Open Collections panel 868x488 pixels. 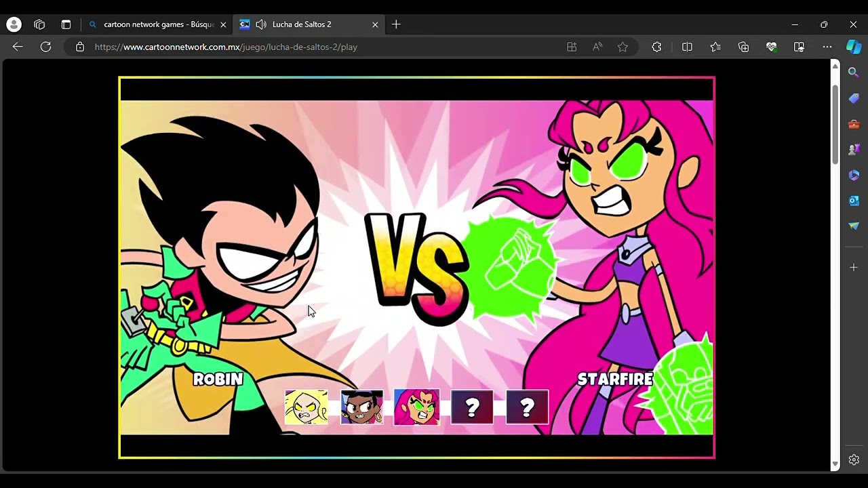[744, 47]
